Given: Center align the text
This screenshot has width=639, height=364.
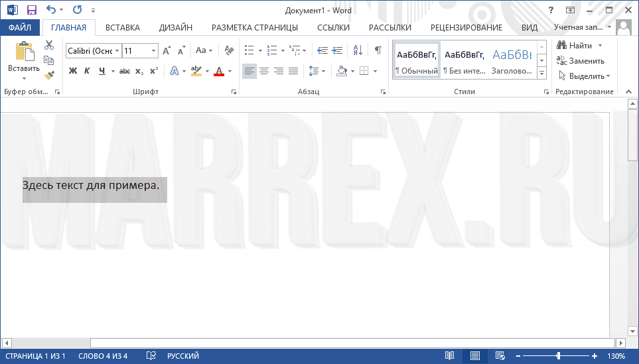Looking at the screenshot, I should (x=264, y=71).
